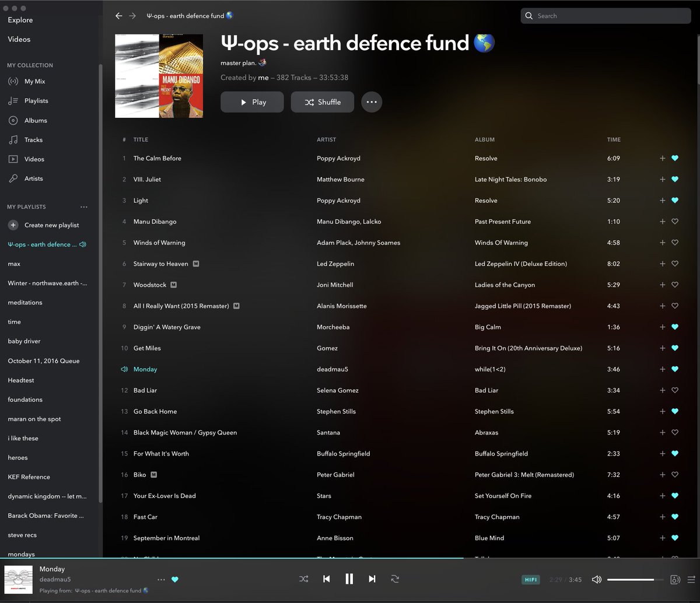Open the playlist more options button
This screenshot has width=700, height=603.
pyautogui.click(x=372, y=102)
